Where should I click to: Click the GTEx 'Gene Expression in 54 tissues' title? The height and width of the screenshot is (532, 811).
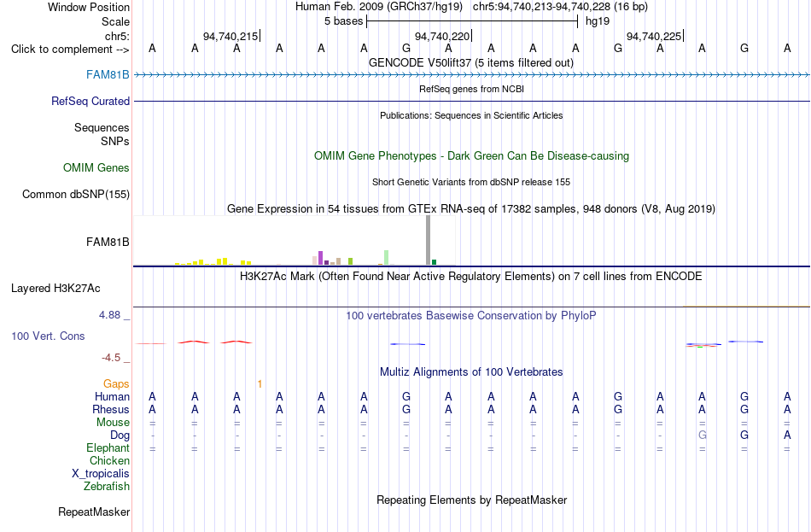click(471, 208)
